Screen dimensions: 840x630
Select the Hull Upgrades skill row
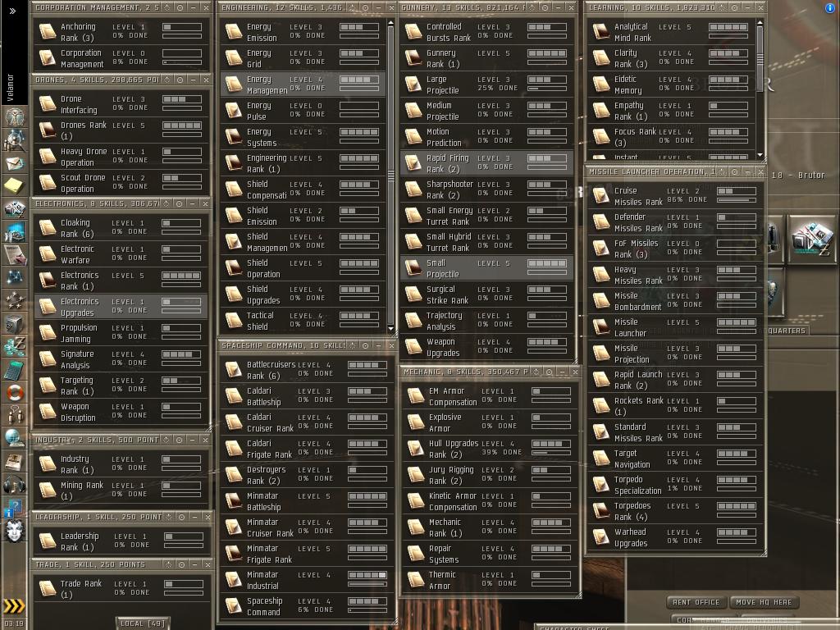click(x=490, y=449)
